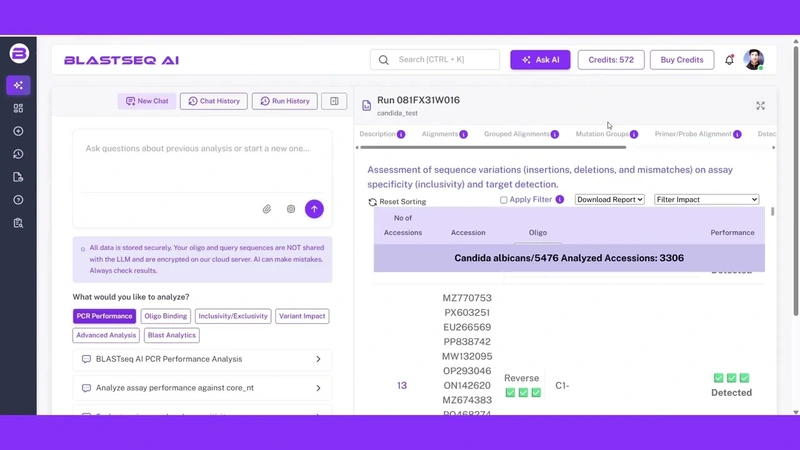Click the info icon next to Apply Filter
Viewport: 800px width, 450px height.
(560, 199)
